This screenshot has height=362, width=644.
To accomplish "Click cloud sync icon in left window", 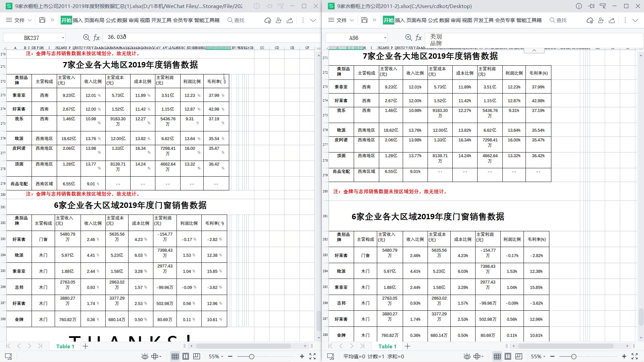I will [x=267, y=20].
